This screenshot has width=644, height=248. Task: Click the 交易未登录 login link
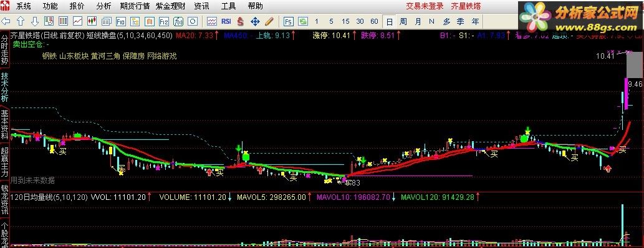pyautogui.click(x=425, y=6)
